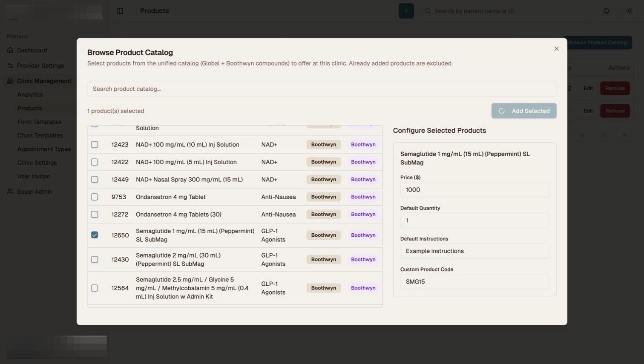The width and height of the screenshot is (644, 364).
Task: Open Analytics under Clinic Management
Action: click(30, 95)
